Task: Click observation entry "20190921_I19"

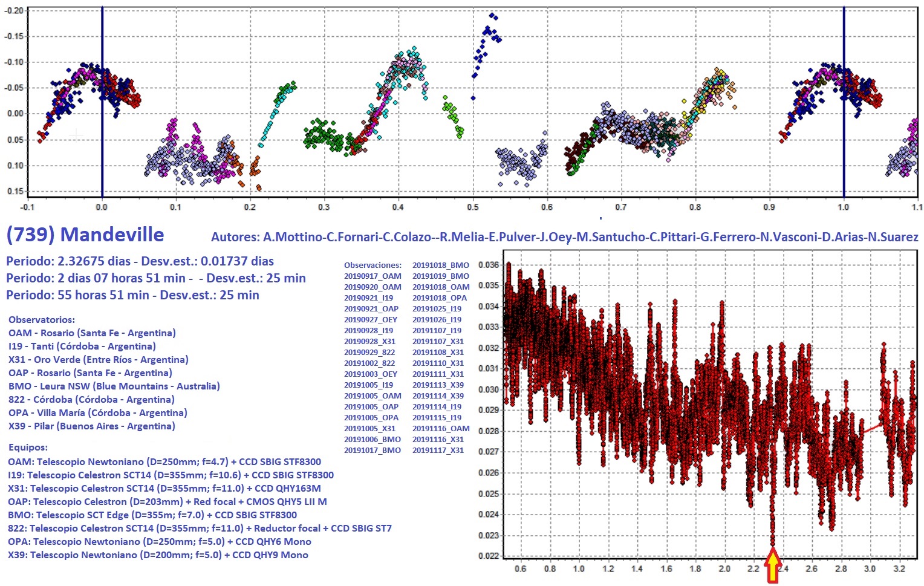Action: (368, 298)
